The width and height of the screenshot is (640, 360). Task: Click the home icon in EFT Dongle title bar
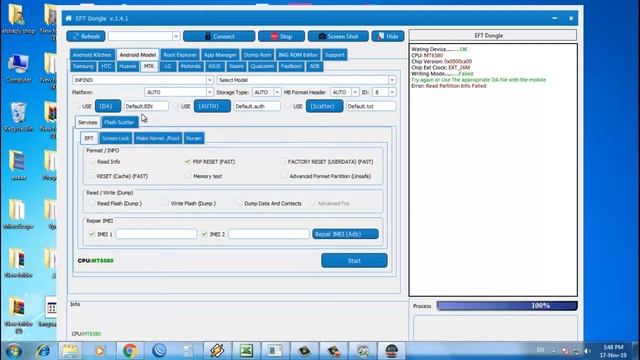69,18
